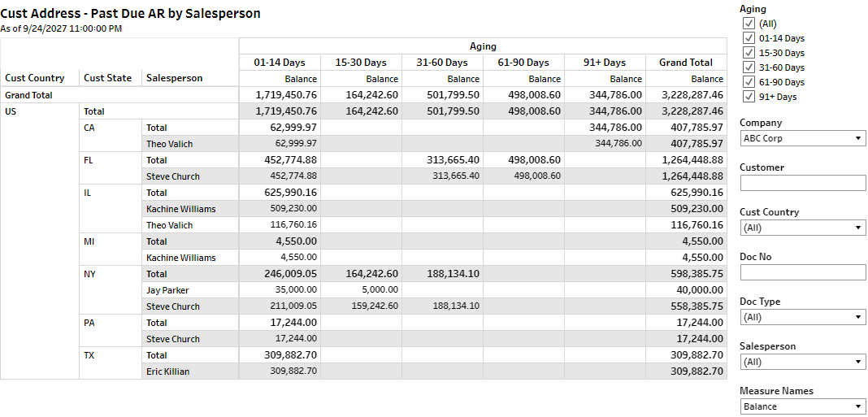Select the Cust State column header
This screenshot has width=868, height=417.
click(107, 78)
